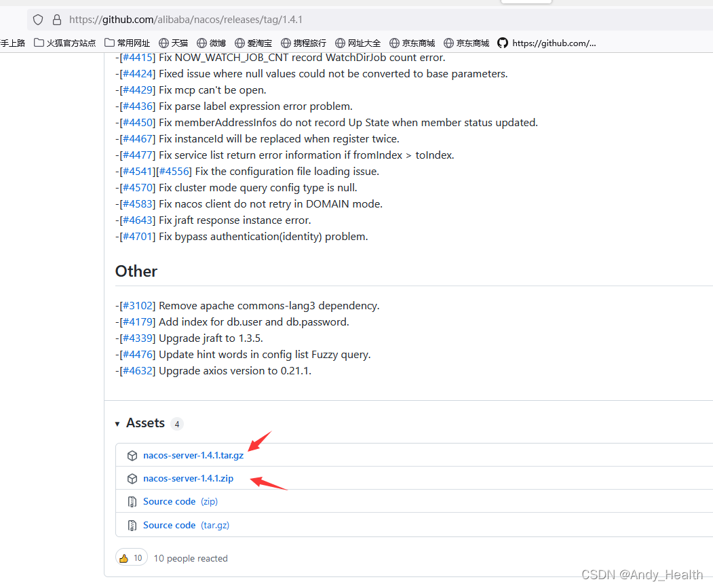Open the 天猫 bookmark

coord(173,43)
